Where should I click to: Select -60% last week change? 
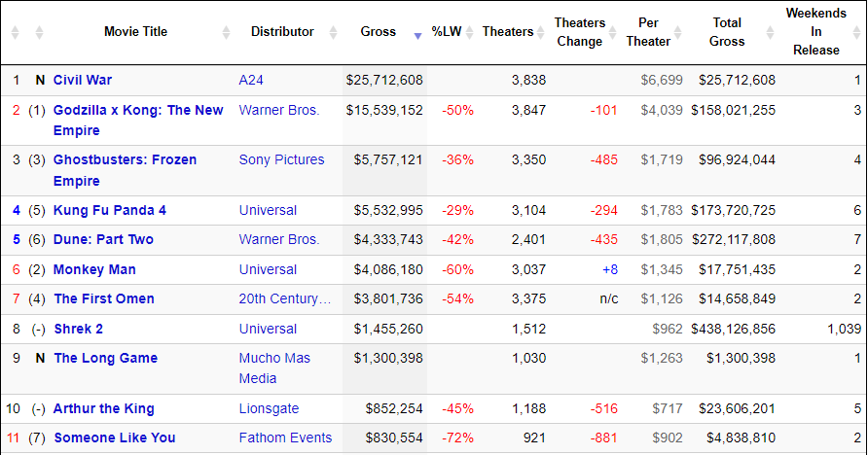[x=457, y=270]
